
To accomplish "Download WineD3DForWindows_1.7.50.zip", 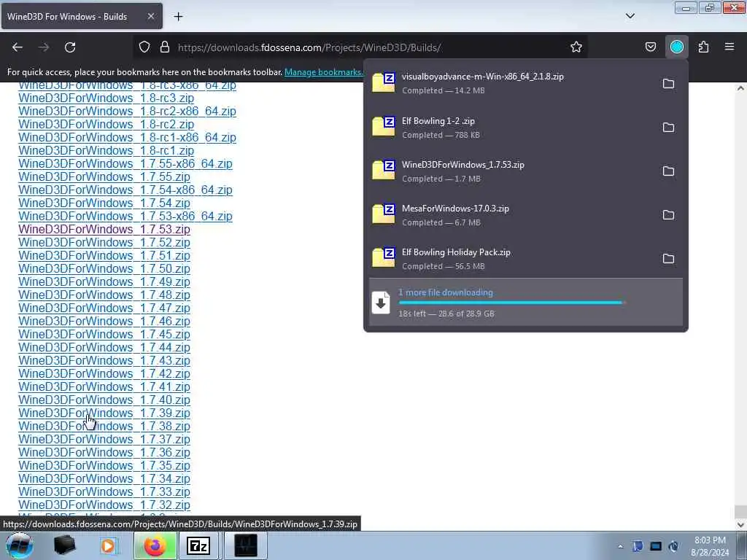I will coord(104,268).
